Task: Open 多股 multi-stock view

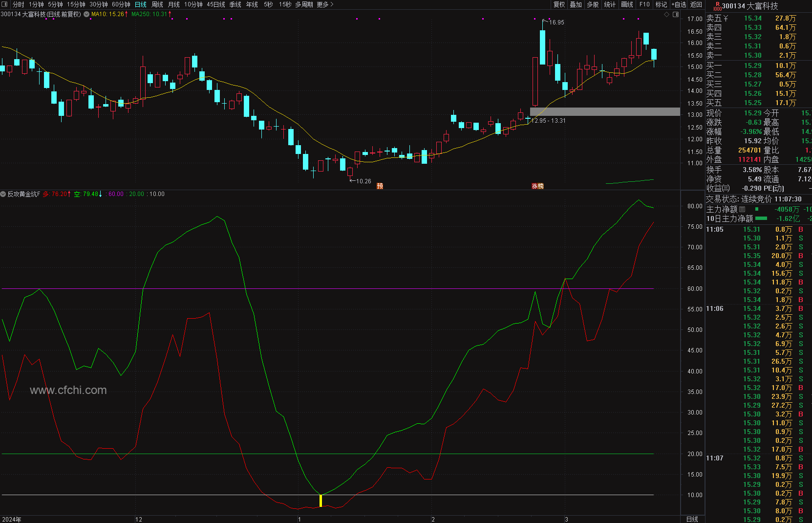Action: pos(593,4)
